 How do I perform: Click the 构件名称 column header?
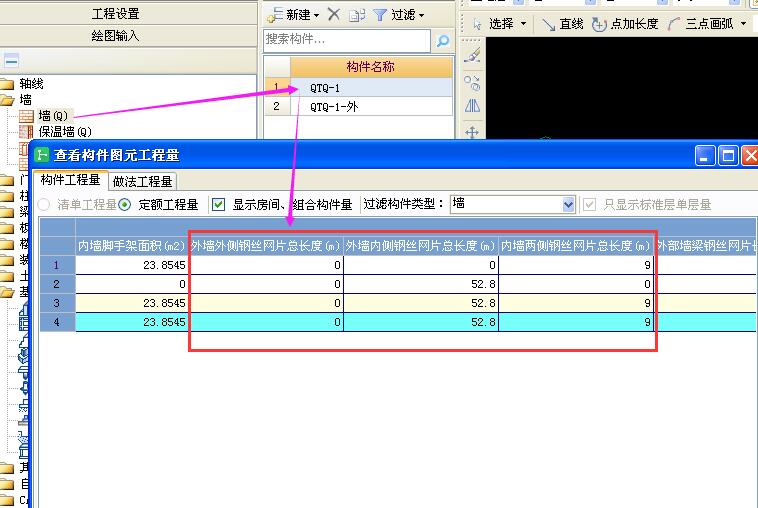click(371, 67)
